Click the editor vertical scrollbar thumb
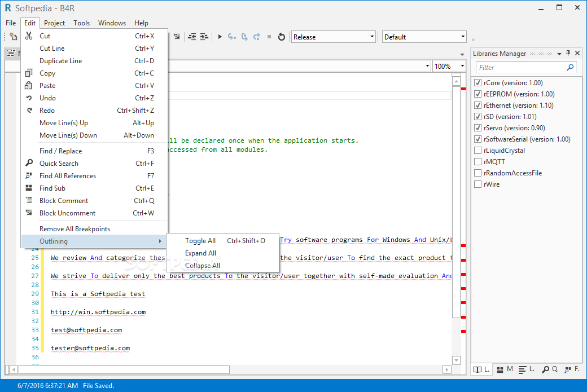This screenshot has height=392, width=587. pos(456,202)
